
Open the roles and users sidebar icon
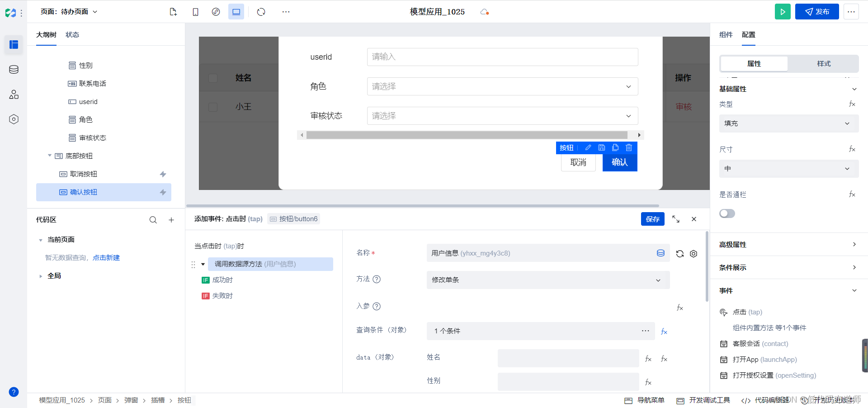click(14, 94)
